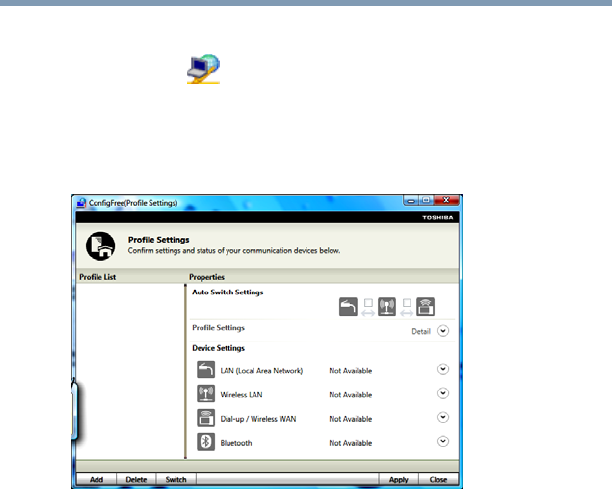Click the Wireless LAN device icon

(x=206, y=393)
